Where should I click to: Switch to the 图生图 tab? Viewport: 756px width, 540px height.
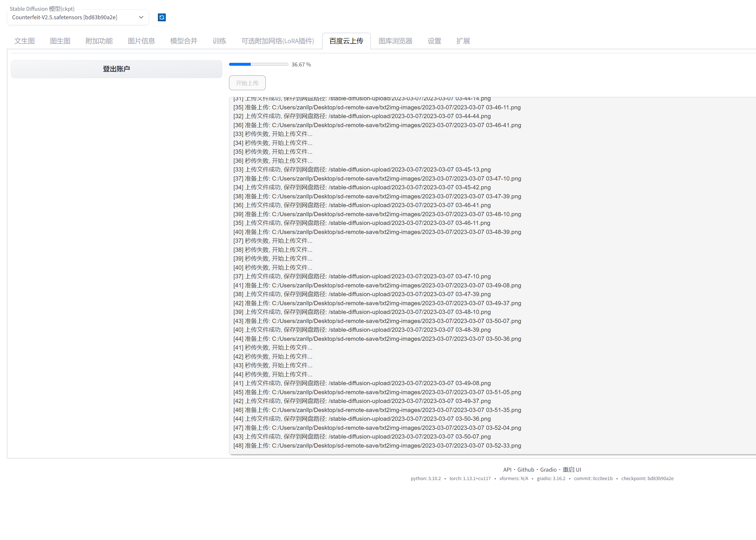(60, 41)
